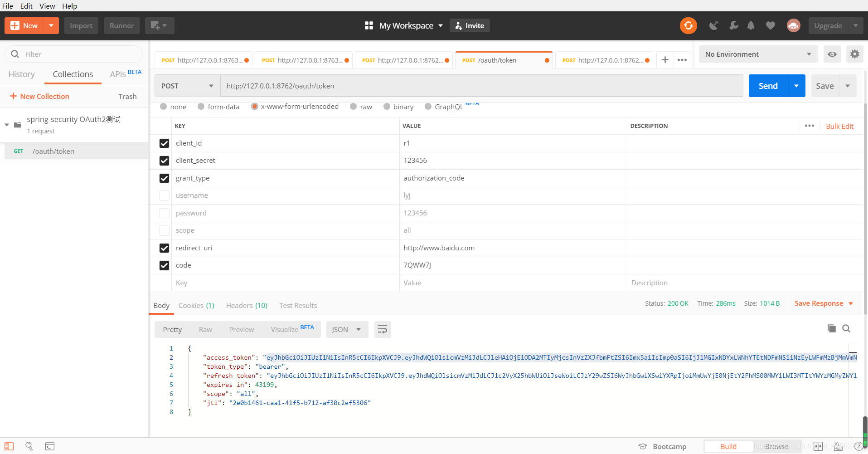Viewport: 868px width, 454px height.
Task: Click the Send button
Action: pos(768,86)
